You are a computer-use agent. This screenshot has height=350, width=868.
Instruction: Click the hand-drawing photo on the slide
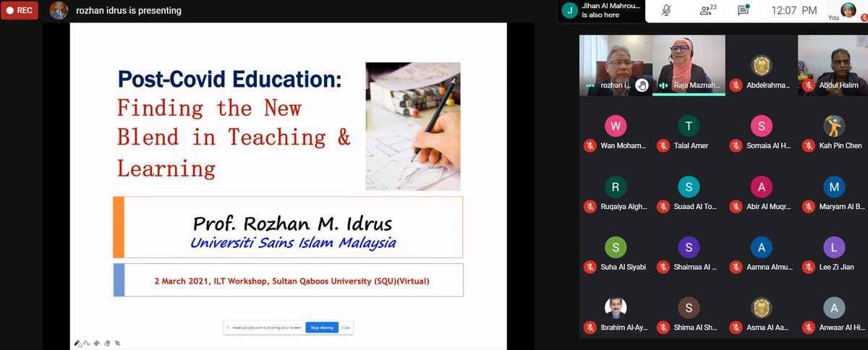pyautogui.click(x=413, y=127)
